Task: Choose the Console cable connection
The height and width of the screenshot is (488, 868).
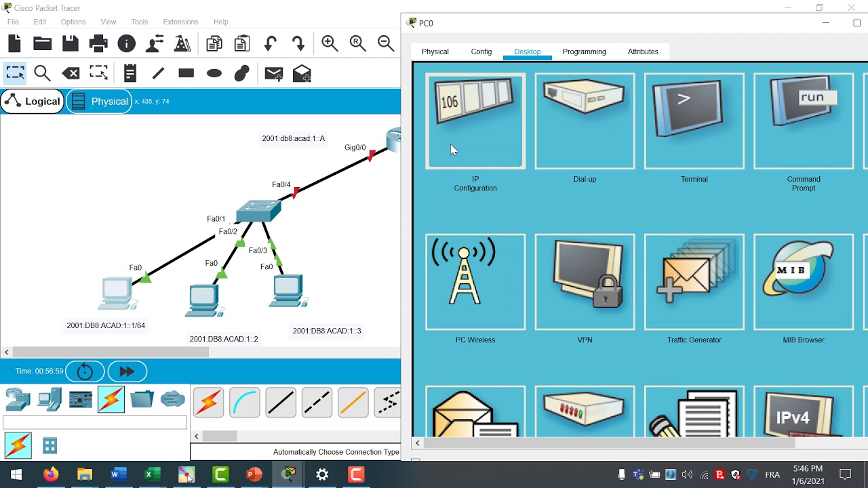Action: click(244, 403)
